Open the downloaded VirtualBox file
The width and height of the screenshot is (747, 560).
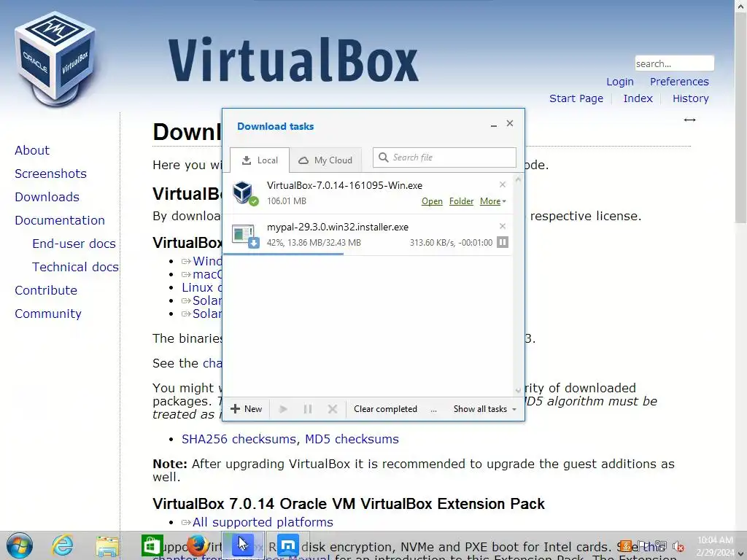(432, 201)
